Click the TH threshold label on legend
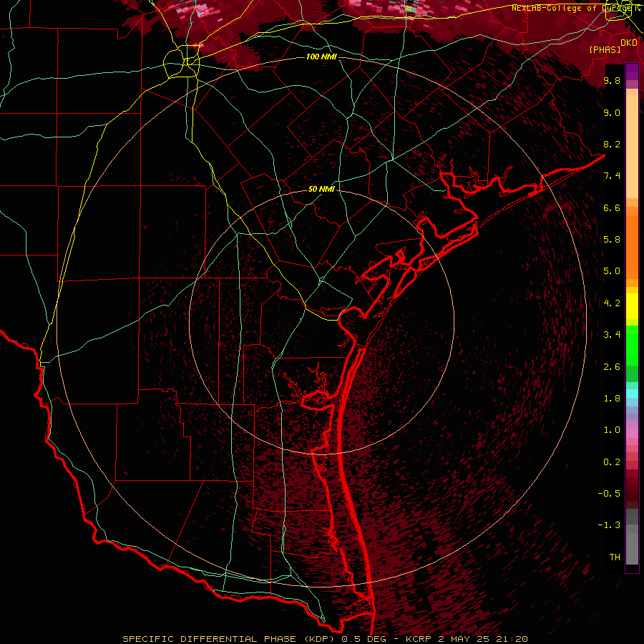The height and width of the screenshot is (644, 644). (615, 557)
